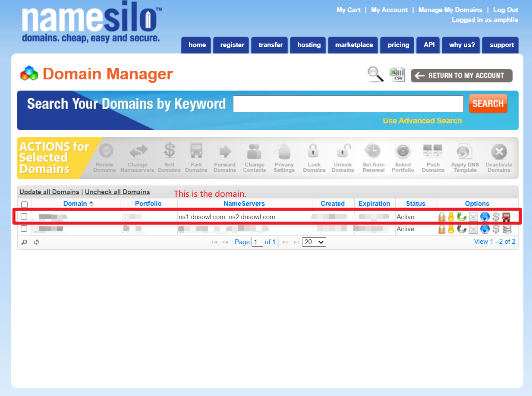Tick the select-all checkbox in table header
532x396 pixels.
(x=24, y=204)
